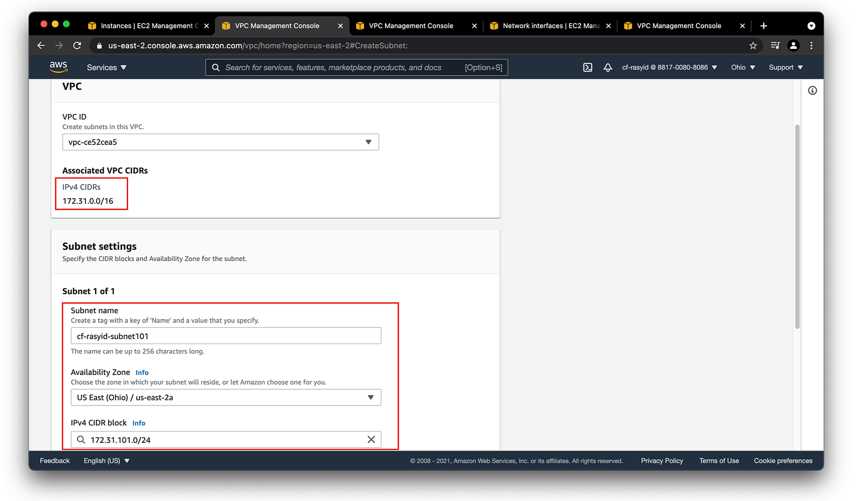Open the Privacy Policy link
The width and height of the screenshot is (868, 501).
pos(662,461)
